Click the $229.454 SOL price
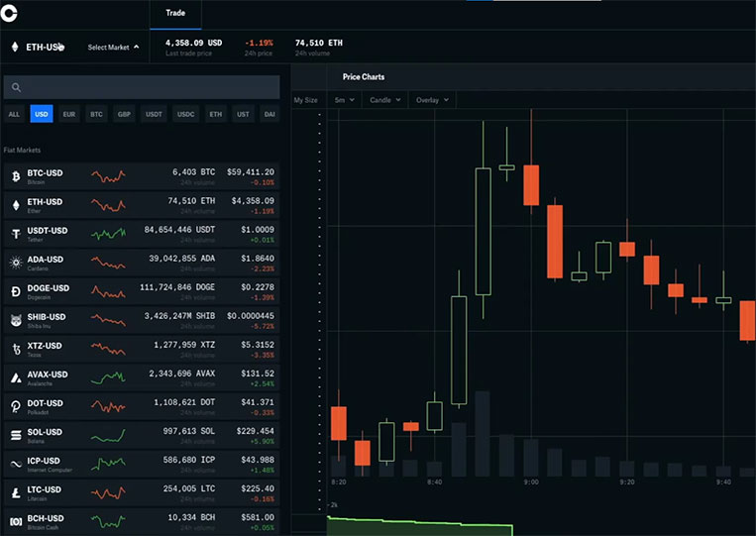This screenshot has height=536, width=756. pyautogui.click(x=255, y=431)
